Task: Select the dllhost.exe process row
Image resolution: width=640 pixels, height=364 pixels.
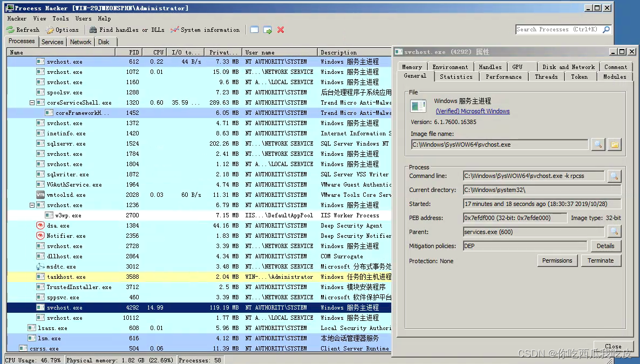Action: [199, 256]
